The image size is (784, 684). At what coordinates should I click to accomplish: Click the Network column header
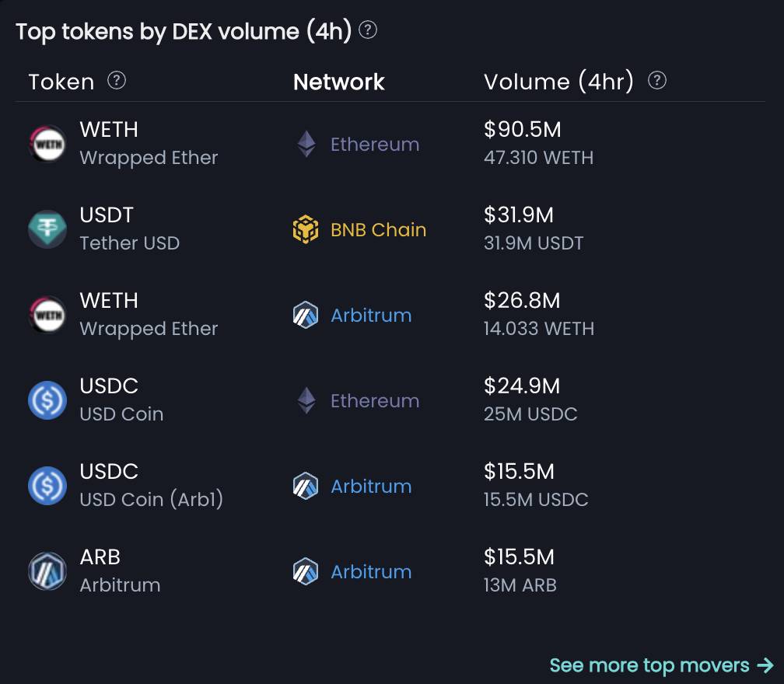[x=338, y=82]
